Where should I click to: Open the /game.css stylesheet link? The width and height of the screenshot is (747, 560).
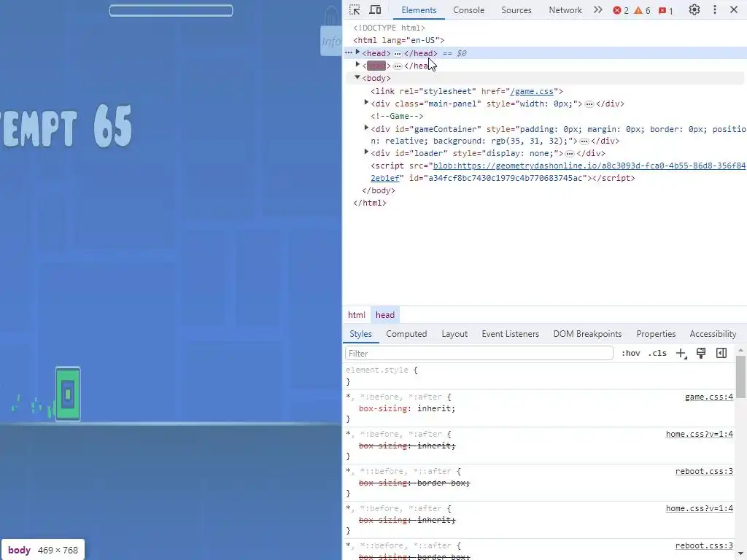[532, 91]
